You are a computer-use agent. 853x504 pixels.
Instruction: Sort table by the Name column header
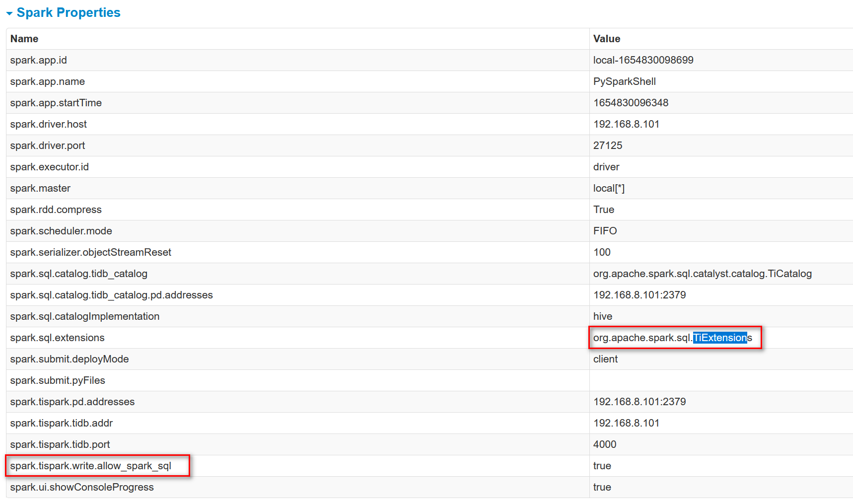pyautogui.click(x=24, y=39)
